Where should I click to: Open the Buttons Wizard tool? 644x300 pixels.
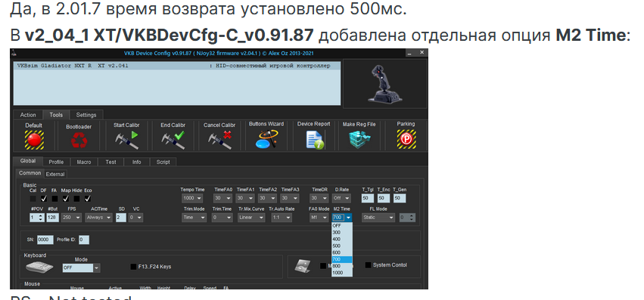pos(266,139)
